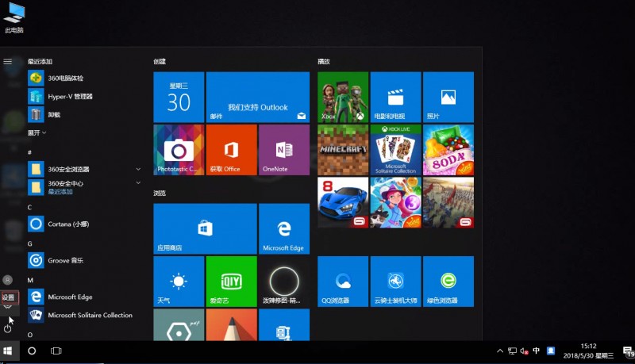Expand the 展开 recently added list
The image size is (635, 364).
(x=37, y=132)
